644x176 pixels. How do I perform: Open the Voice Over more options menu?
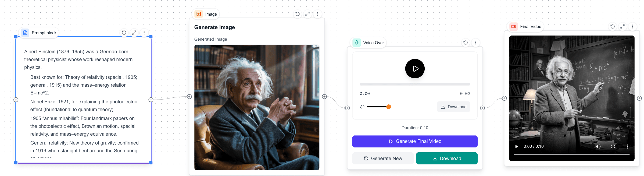(475, 43)
